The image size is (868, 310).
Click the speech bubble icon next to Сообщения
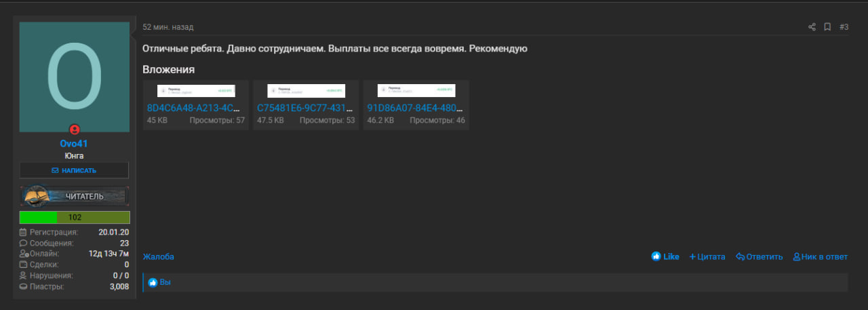click(x=23, y=243)
